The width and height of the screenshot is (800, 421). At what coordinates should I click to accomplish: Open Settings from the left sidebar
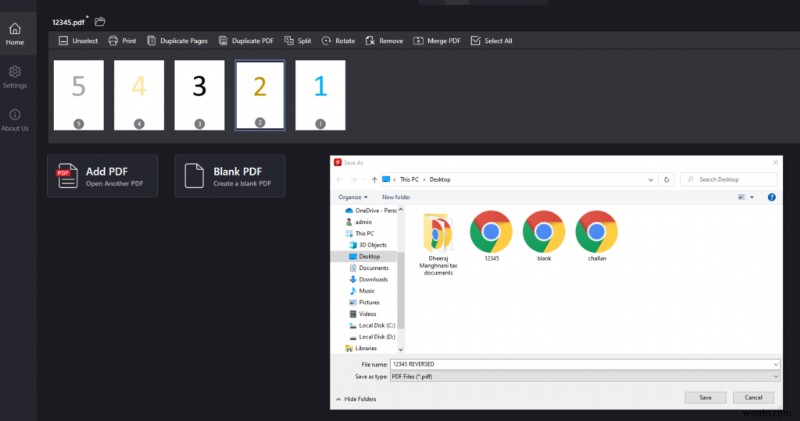tap(15, 72)
